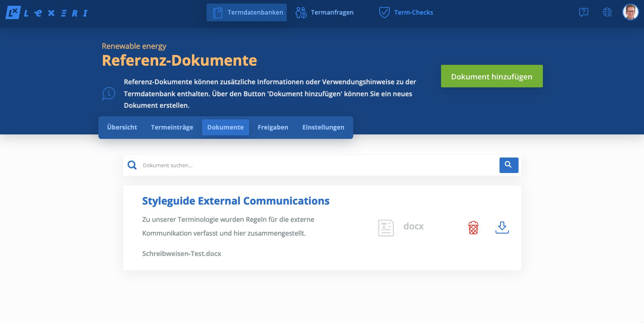
Task: Open the user profile avatar
Action: (x=630, y=12)
